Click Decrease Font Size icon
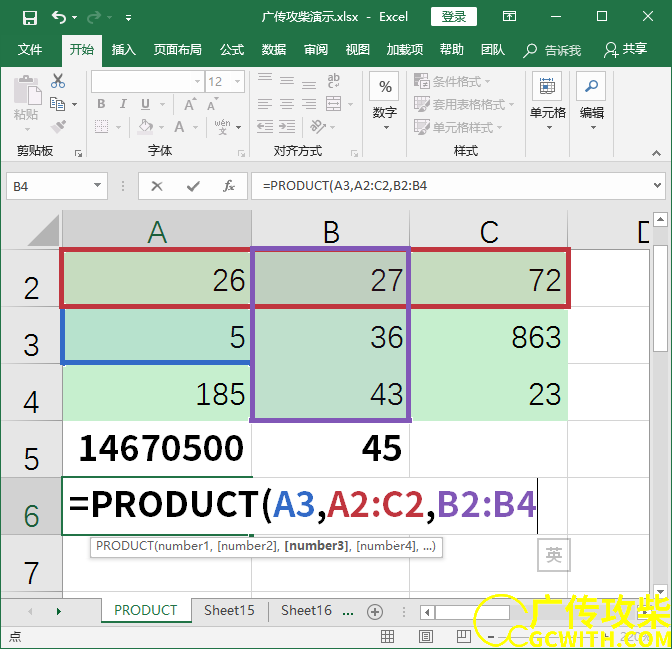Screen dimensions: 672x649 tap(213, 104)
